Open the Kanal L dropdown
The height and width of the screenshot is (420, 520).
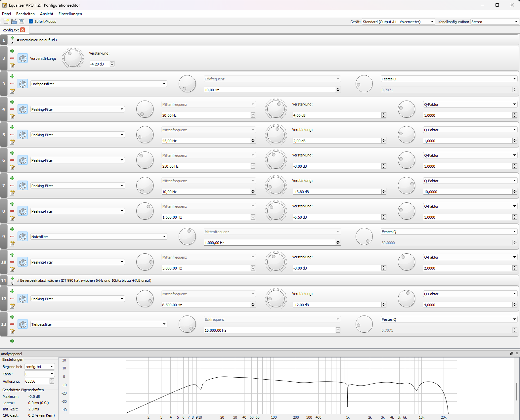click(39, 374)
